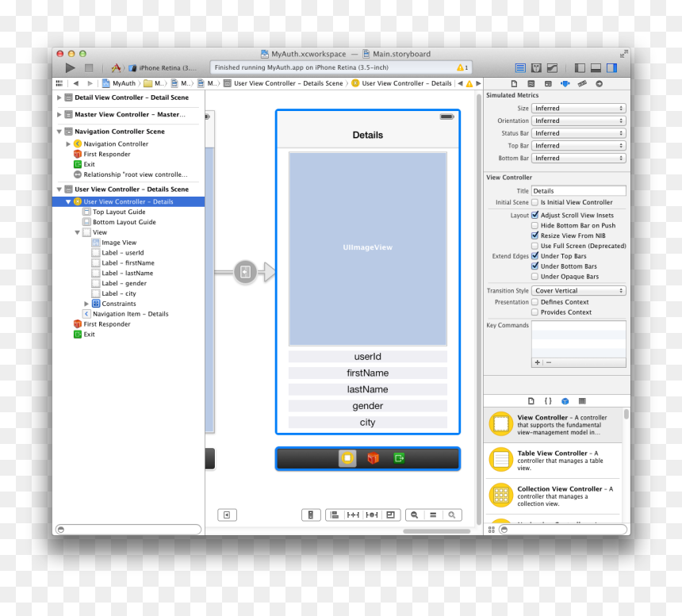Select Table View Controller in library
This screenshot has width=682, height=616.
[x=554, y=461]
